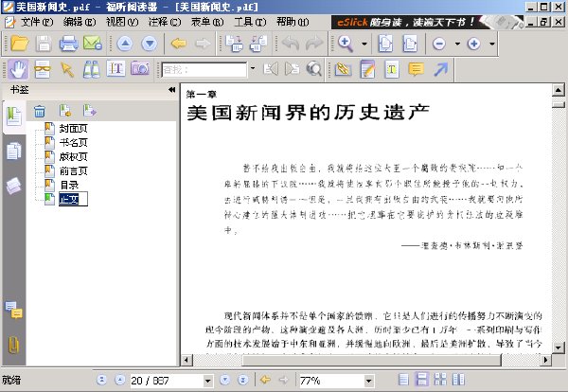
Task: Open dropdown beside the plus zoom button
Action: [492, 44]
